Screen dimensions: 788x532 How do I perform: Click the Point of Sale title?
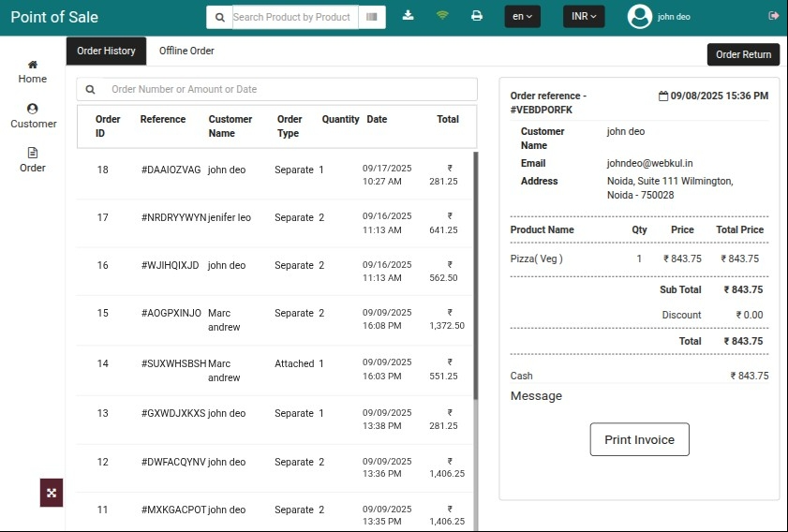[x=54, y=17]
